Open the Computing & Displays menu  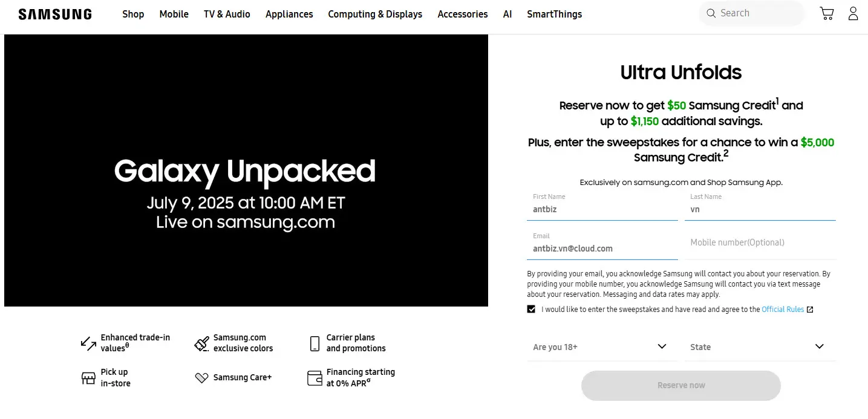pos(375,14)
